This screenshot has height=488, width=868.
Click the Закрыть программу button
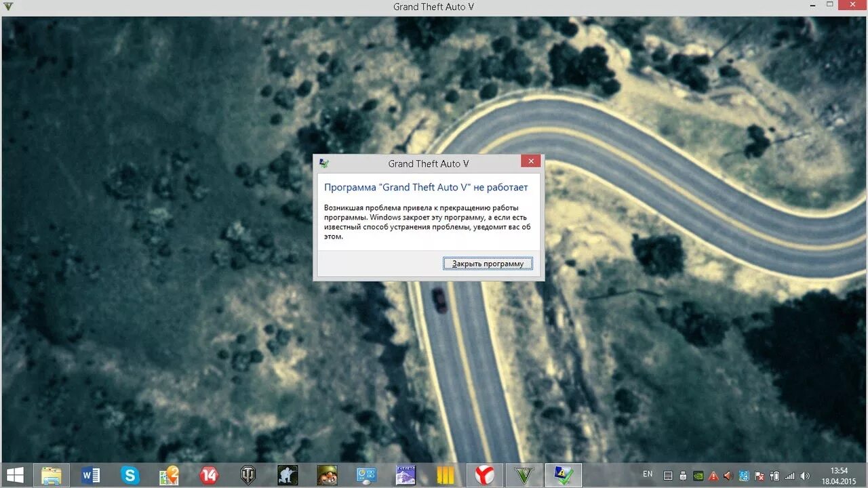click(x=488, y=264)
